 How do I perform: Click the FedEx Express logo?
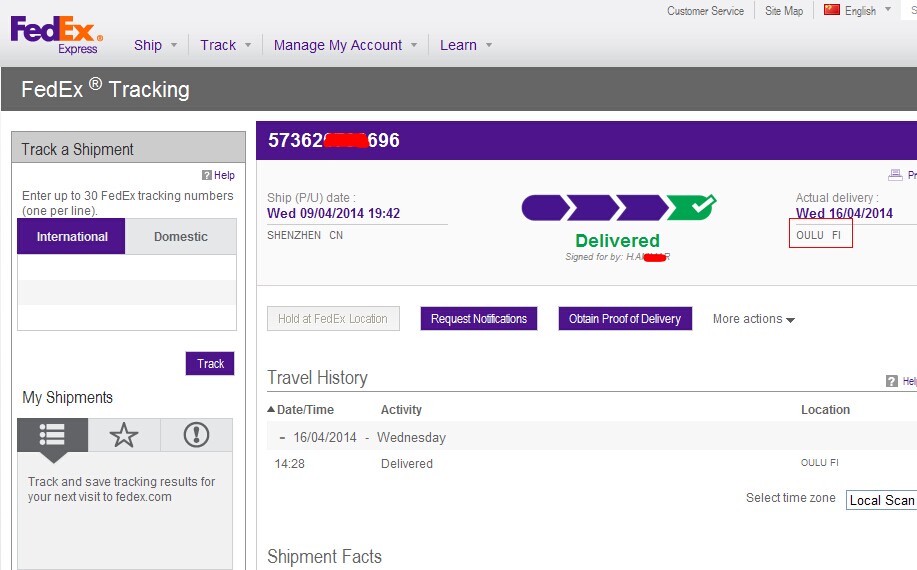(57, 35)
